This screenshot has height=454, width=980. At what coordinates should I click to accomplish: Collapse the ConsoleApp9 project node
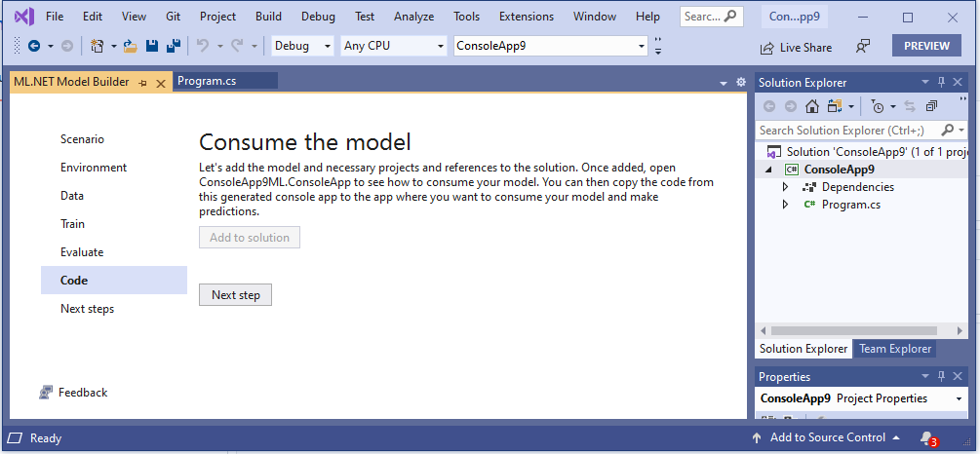click(x=768, y=170)
